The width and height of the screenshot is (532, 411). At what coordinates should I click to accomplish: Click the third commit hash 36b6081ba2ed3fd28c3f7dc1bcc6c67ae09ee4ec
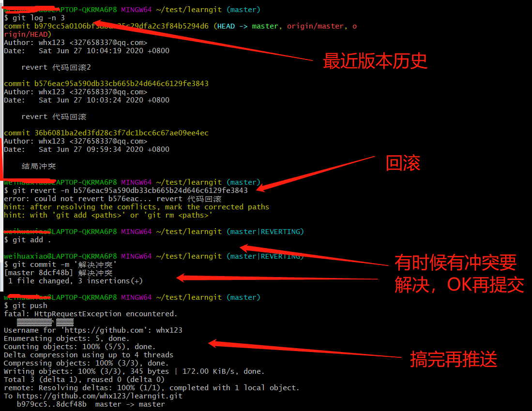pos(121,133)
